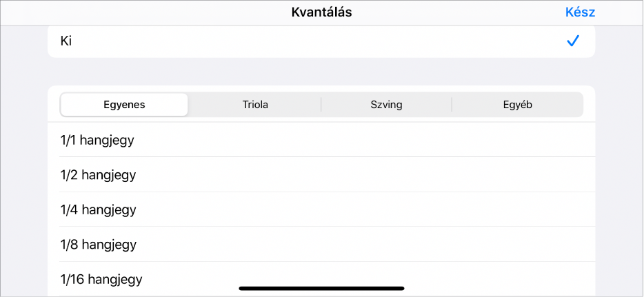Pick 1/4 hangjegy quantization

click(x=321, y=209)
